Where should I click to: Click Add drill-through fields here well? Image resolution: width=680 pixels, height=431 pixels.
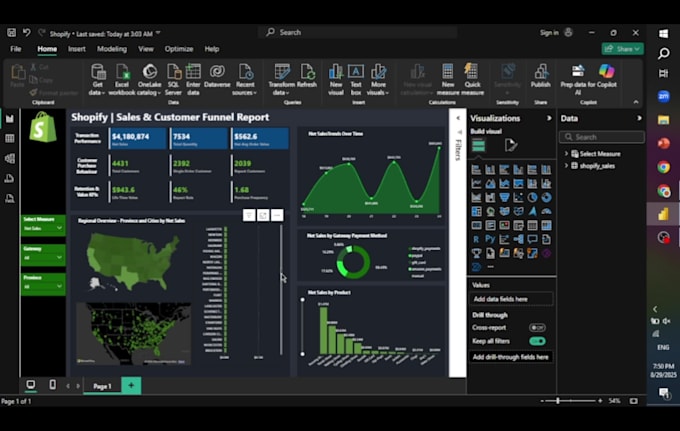511,357
